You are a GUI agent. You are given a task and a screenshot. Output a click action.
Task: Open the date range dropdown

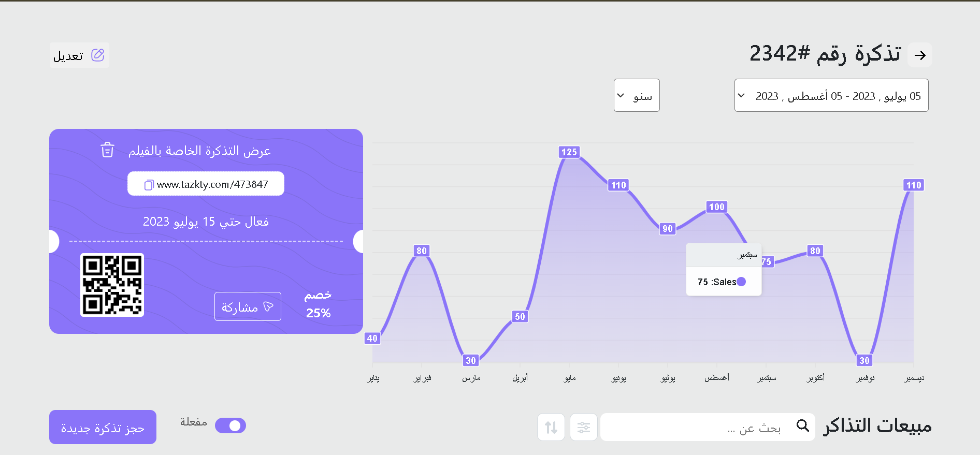(831, 95)
